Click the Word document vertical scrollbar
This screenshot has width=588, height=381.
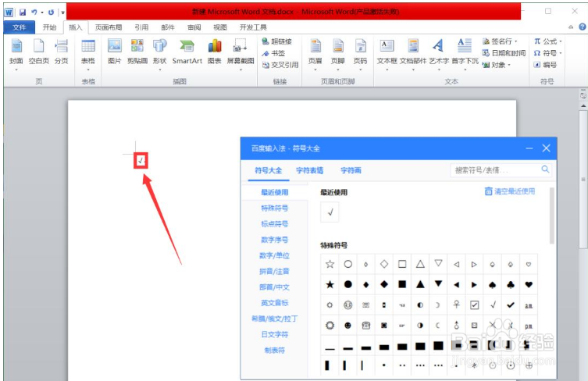[583, 180]
